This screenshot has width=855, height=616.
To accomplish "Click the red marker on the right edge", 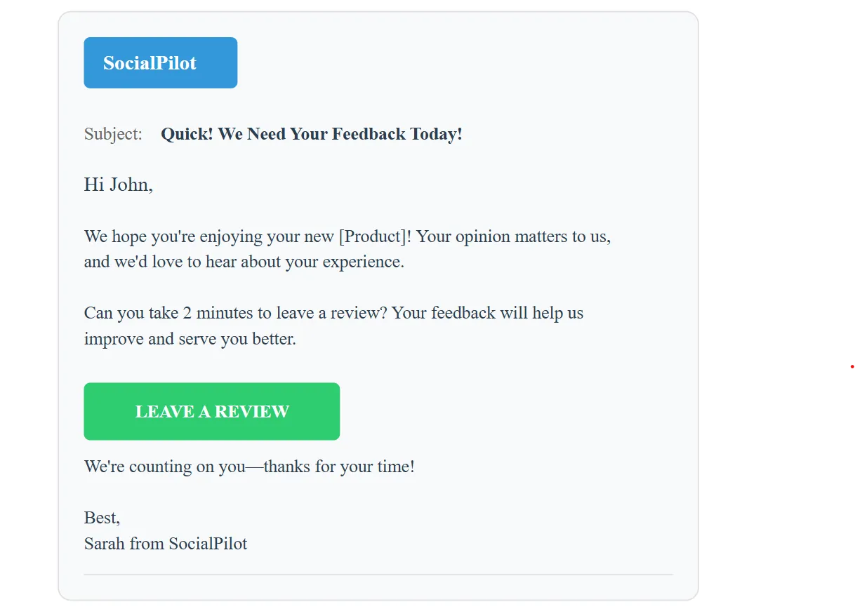I will tap(851, 367).
